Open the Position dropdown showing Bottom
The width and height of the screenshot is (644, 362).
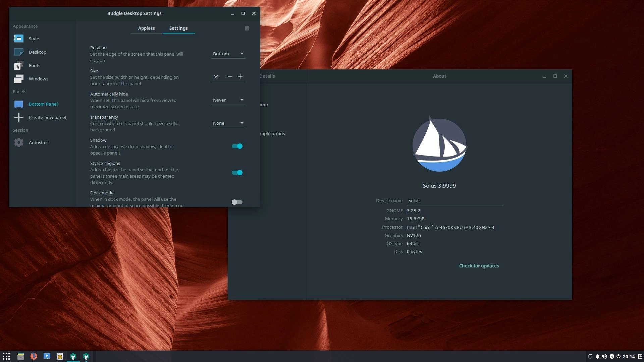pyautogui.click(x=228, y=54)
